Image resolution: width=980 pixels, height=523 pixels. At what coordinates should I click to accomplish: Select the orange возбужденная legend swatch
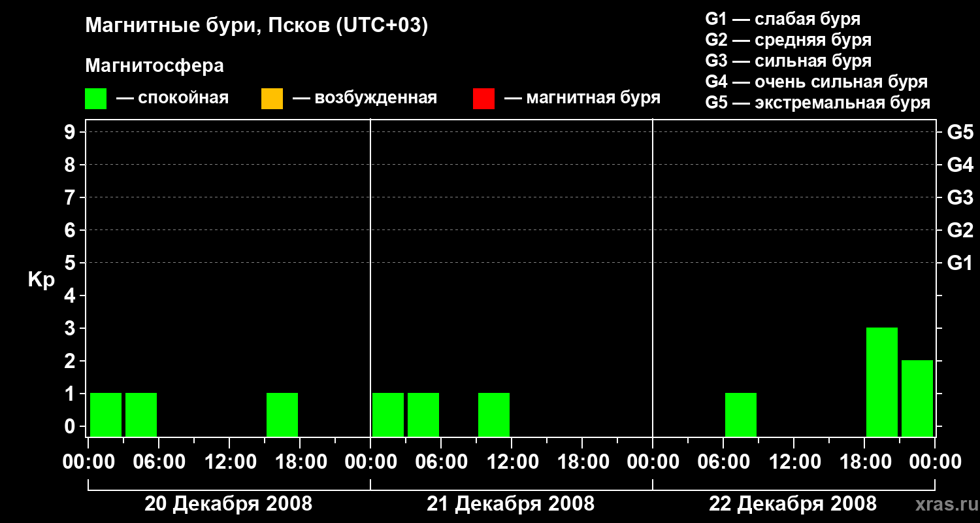click(272, 99)
